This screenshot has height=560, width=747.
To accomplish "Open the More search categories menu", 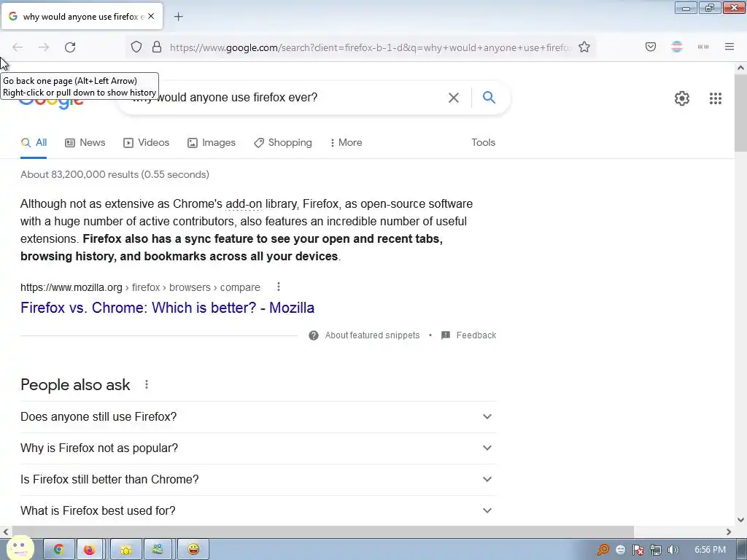I will point(347,142).
